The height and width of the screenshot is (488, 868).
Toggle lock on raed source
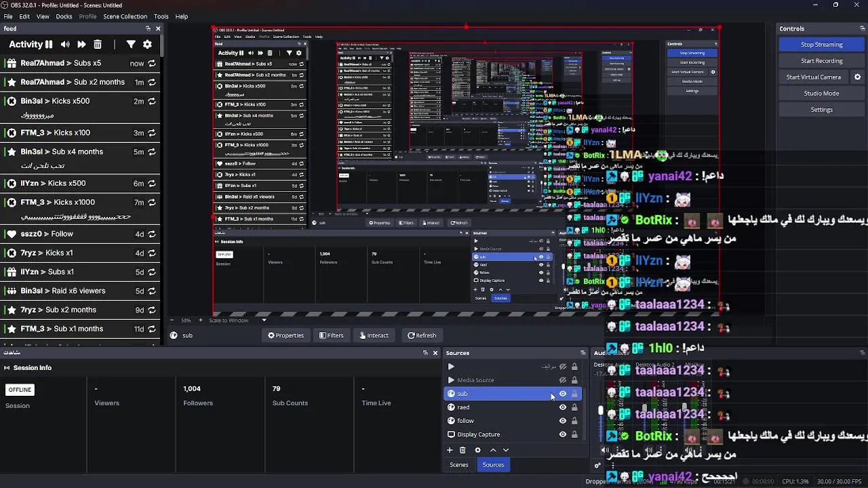click(574, 407)
